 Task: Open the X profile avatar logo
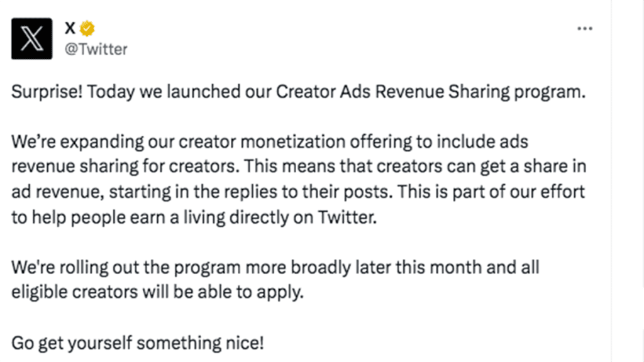click(31, 38)
